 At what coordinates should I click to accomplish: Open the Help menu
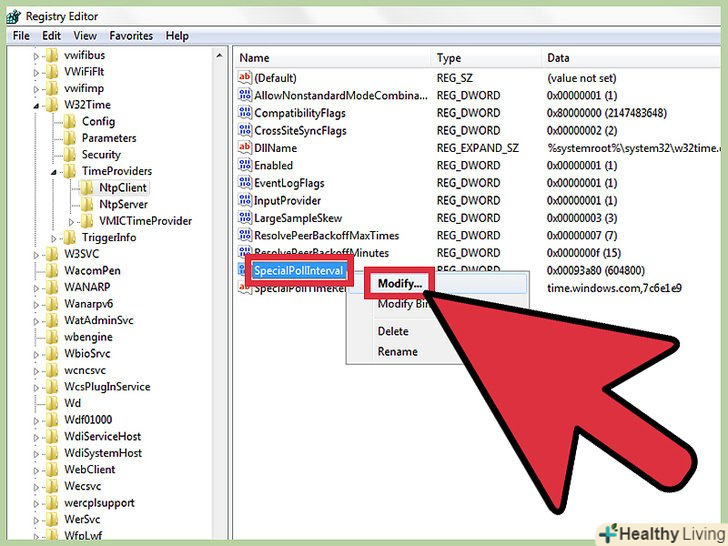pos(177,36)
